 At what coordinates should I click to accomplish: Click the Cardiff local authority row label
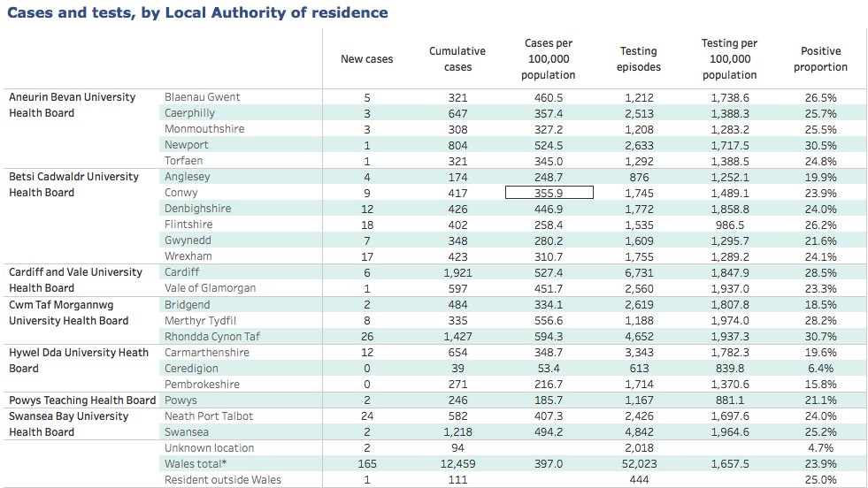184,272
